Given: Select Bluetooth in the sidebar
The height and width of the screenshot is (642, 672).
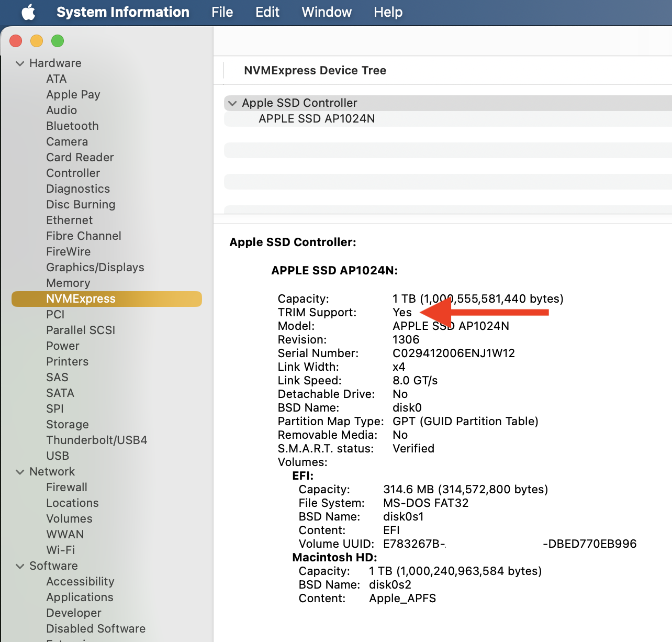Looking at the screenshot, I should tap(72, 126).
